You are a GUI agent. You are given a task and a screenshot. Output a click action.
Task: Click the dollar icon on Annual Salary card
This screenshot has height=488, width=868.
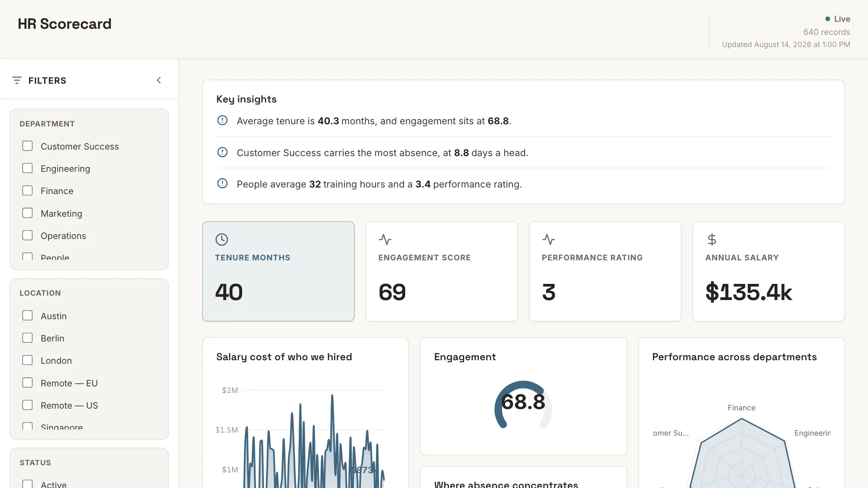click(712, 239)
